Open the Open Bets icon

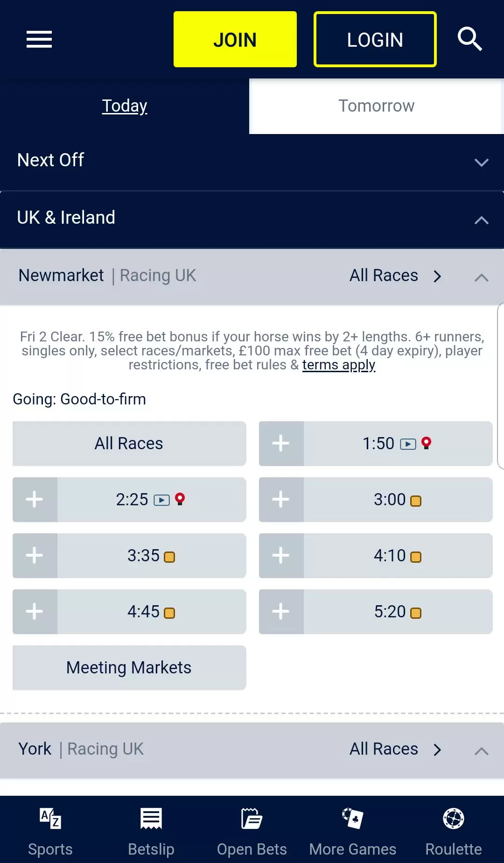point(252,818)
